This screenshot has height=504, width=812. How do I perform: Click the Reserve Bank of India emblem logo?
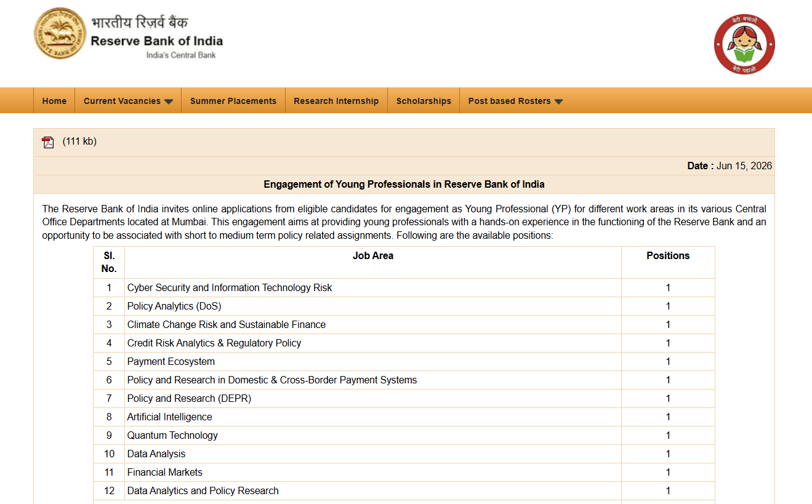point(60,33)
